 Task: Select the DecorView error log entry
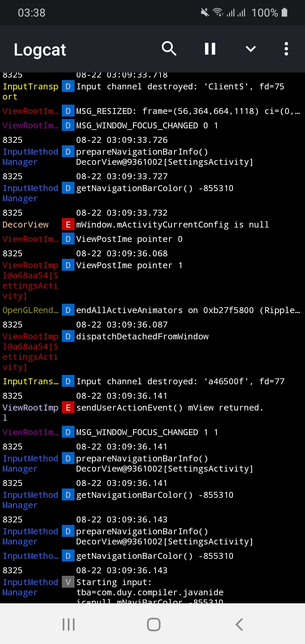tap(172, 225)
